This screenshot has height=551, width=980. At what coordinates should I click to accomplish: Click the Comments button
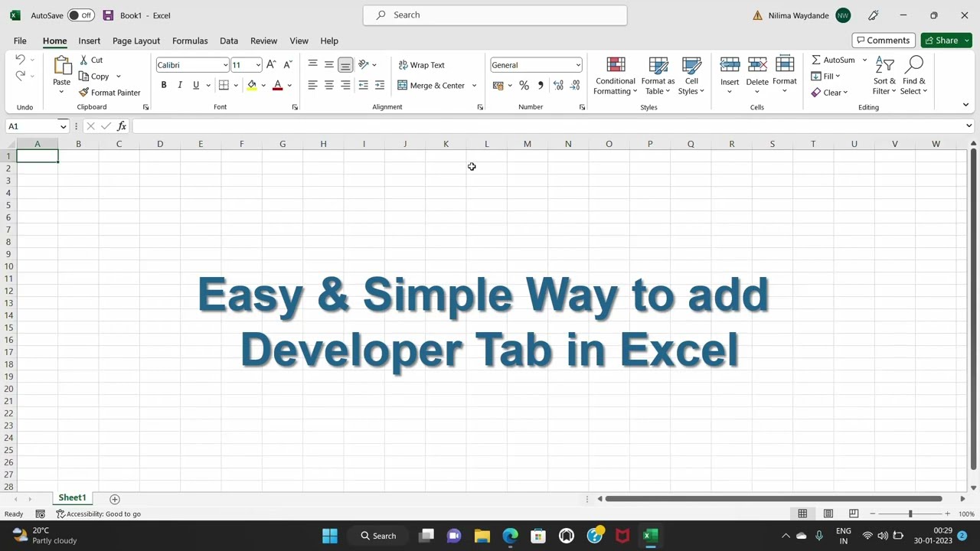(884, 41)
